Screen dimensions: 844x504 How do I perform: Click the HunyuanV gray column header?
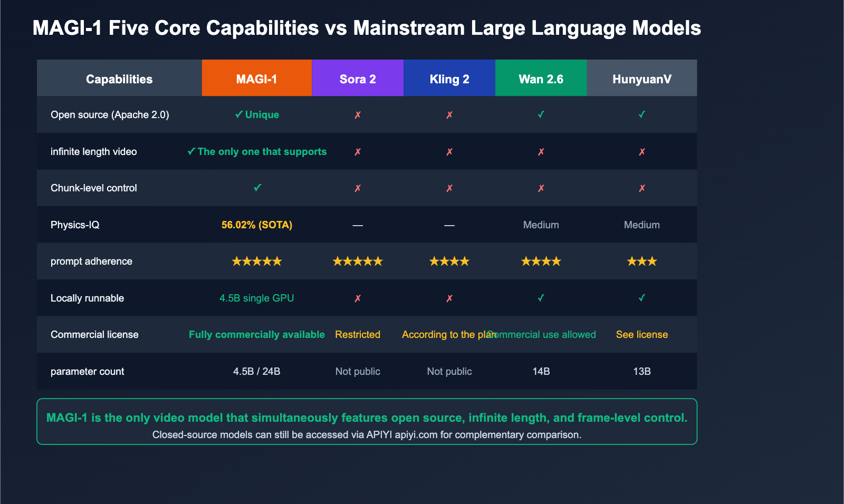[641, 79]
